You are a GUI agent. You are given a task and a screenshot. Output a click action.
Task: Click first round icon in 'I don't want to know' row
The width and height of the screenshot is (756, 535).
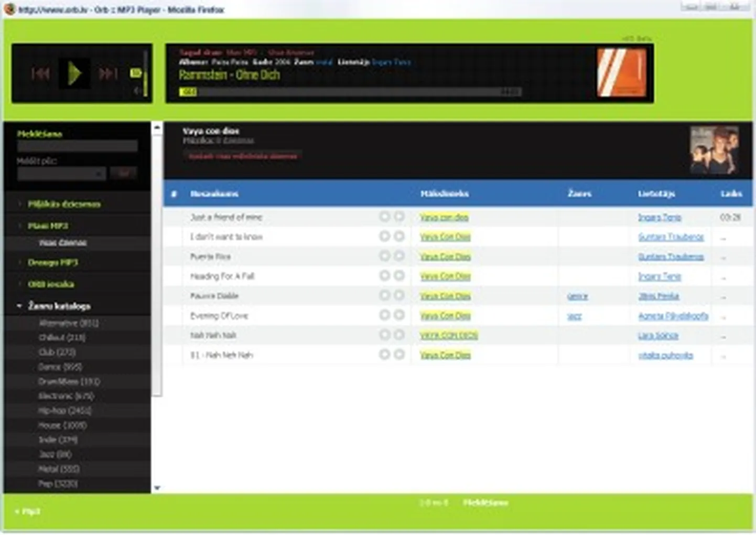click(x=384, y=236)
